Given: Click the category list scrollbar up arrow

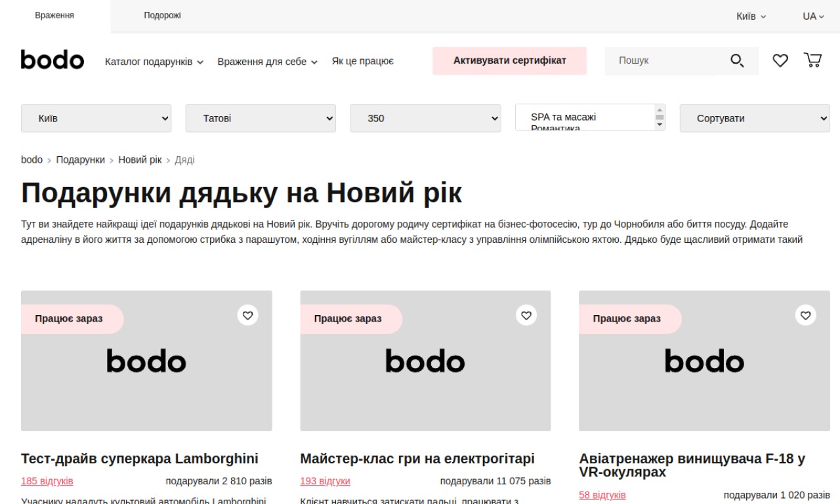Looking at the screenshot, I should point(660,110).
